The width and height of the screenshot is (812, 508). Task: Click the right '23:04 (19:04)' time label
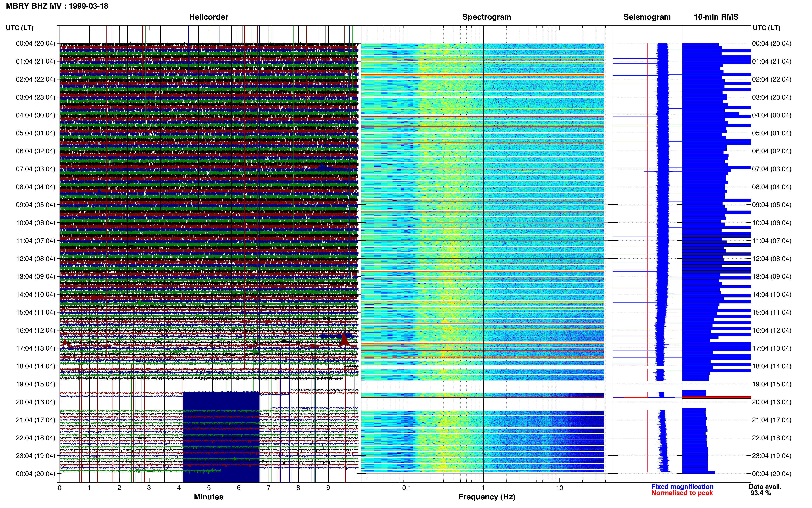[772, 456]
